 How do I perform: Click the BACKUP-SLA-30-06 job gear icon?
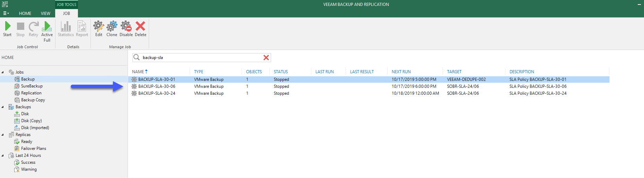[x=134, y=86]
